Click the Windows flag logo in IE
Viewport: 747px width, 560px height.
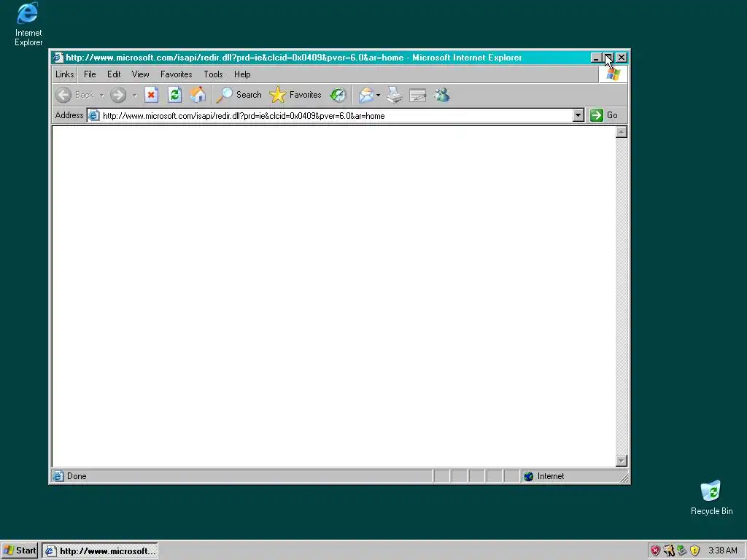pos(613,74)
